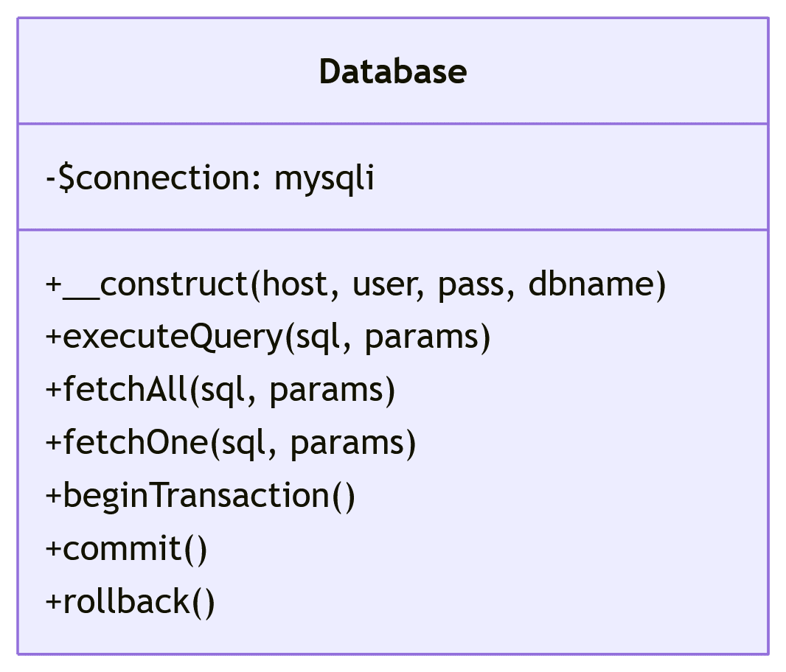The height and width of the screenshot is (672, 786).
Task: Click the host parameter in __construct
Action: click(x=294, y=284)
